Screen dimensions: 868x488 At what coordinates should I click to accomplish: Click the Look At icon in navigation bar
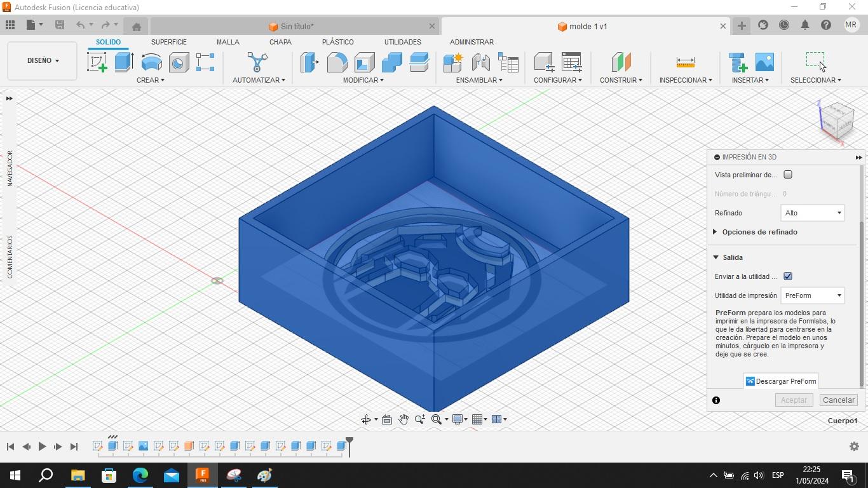click(386, 419)
